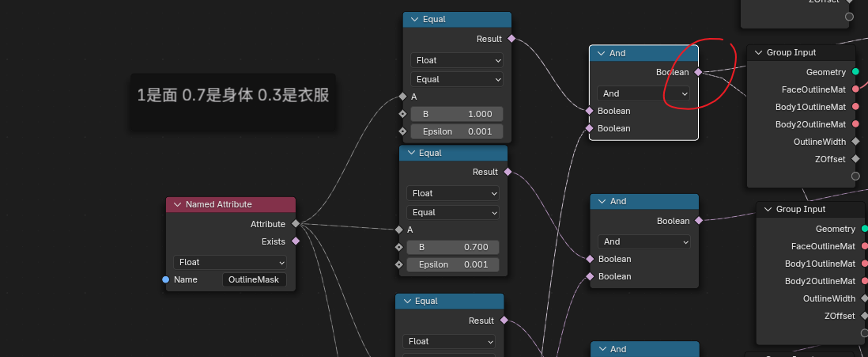Collapse the Equal node with B value 1.000

click(414, 20)
